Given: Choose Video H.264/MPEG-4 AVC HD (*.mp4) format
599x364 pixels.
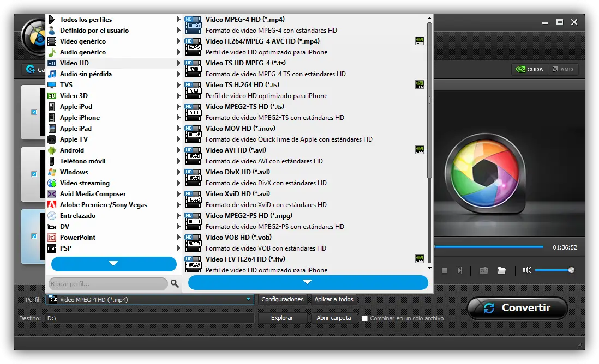Looking at the screenshot, I should [304, 46].
